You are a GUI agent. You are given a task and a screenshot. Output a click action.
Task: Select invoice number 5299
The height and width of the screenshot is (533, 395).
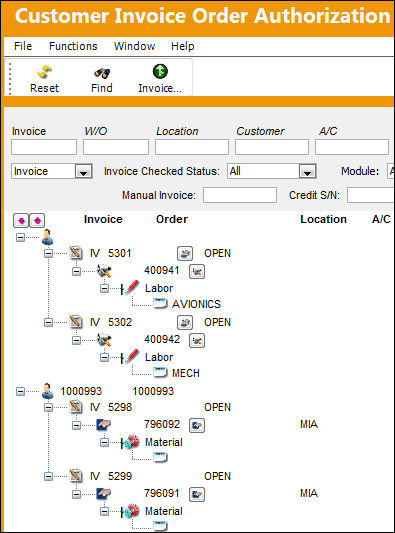[x=120, y=476]
